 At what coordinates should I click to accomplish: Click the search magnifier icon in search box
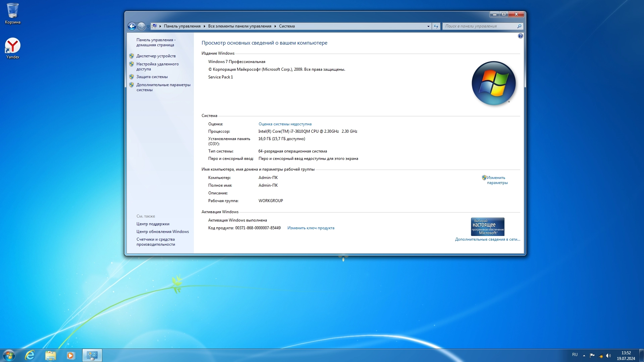tap(519, 26)
